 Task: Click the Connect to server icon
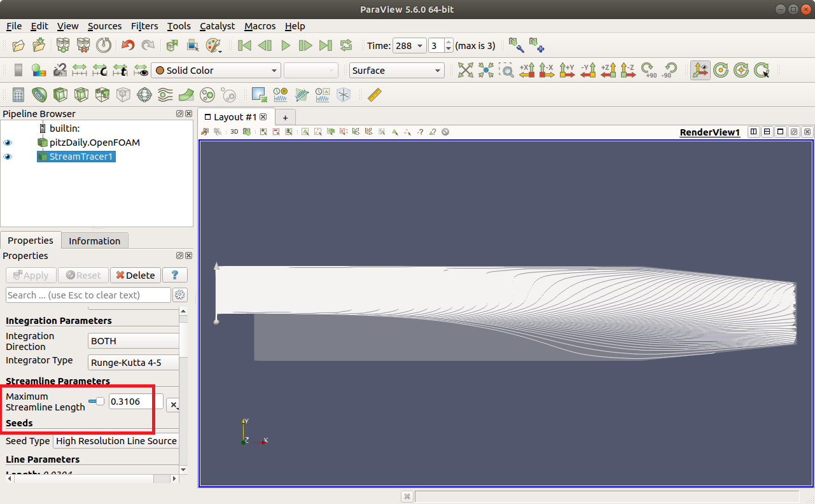(x=62, y=45)
